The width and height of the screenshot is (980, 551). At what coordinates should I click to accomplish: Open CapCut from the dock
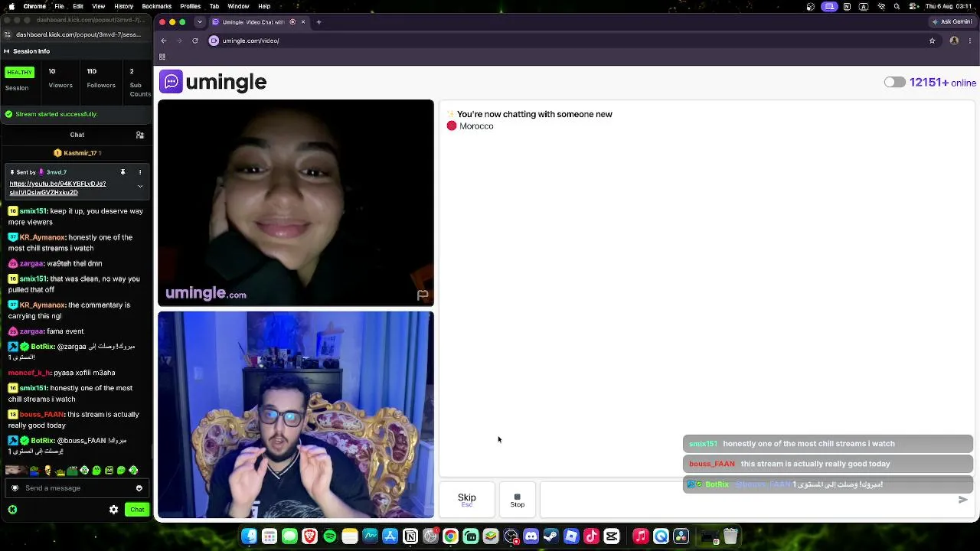tap(611, 536)
